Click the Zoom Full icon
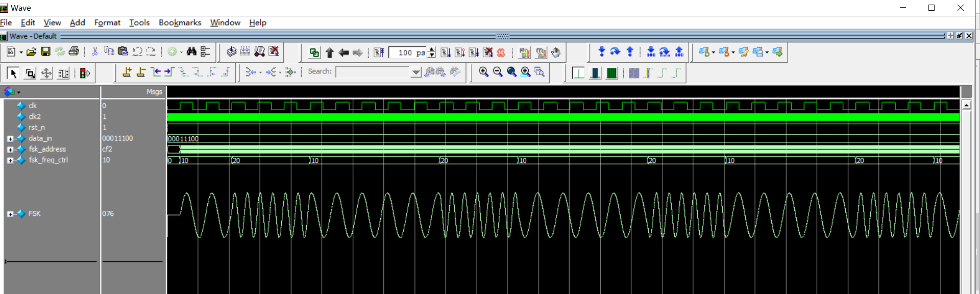Image resolution: width=980 pixels, height=294 pixels. [x=511, y=72]
